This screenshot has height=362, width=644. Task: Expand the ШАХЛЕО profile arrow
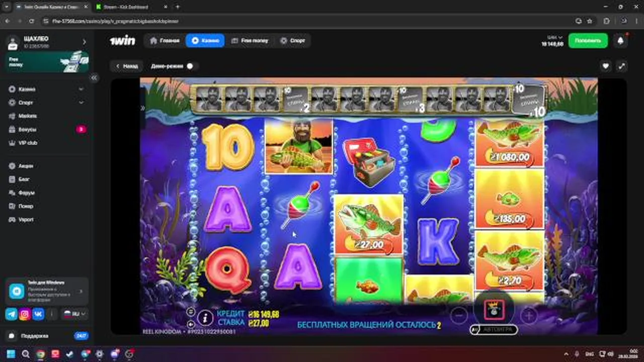(x=84, y=42)
